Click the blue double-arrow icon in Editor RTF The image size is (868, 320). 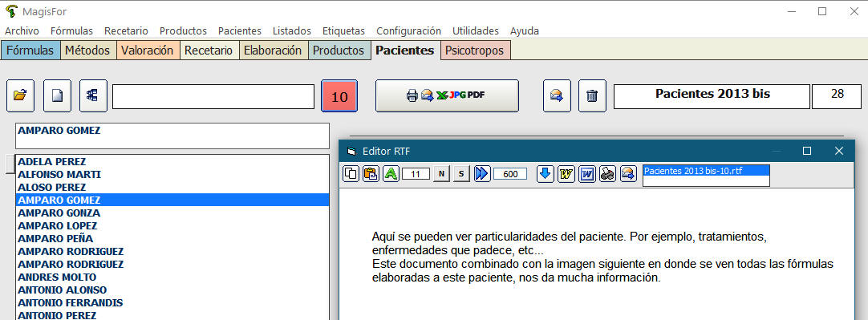[x=481, y=174]
